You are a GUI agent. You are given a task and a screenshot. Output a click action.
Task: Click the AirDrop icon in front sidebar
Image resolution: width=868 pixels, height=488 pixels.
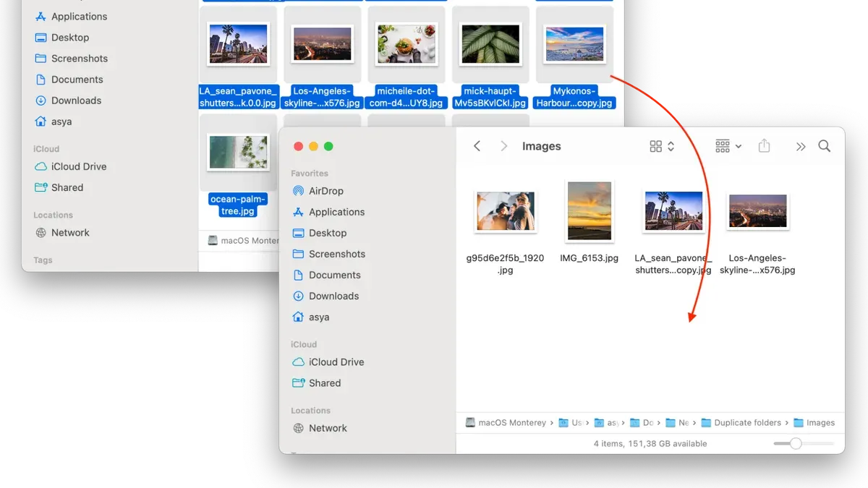click(298, 191)
